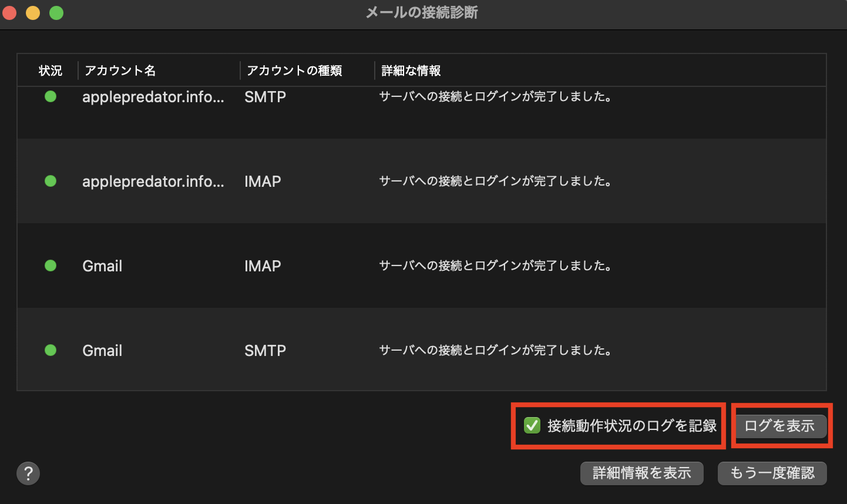Click green status dot for Gmail IMAP
The height and width of the screenshot is (504, 847).
click(51, 266)
